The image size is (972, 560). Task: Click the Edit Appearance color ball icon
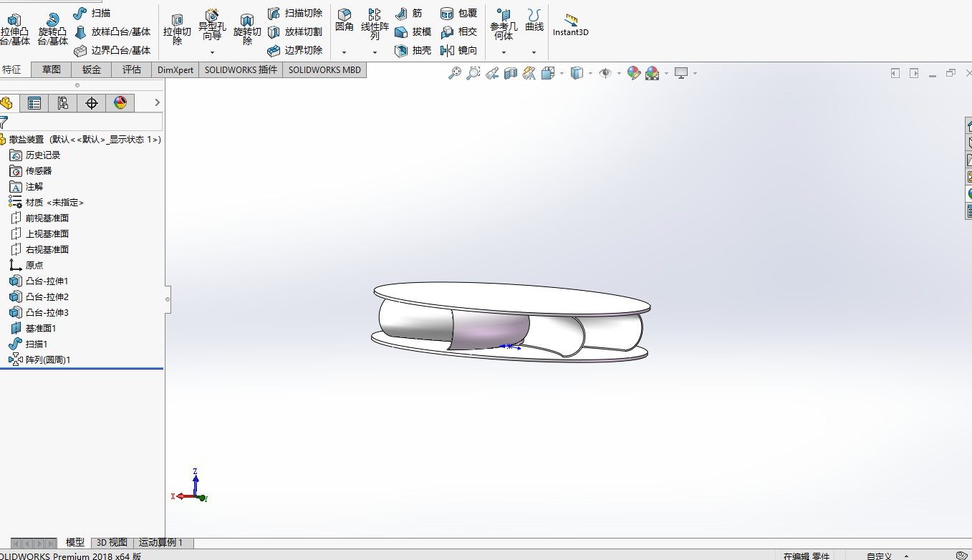coord(633,73)
